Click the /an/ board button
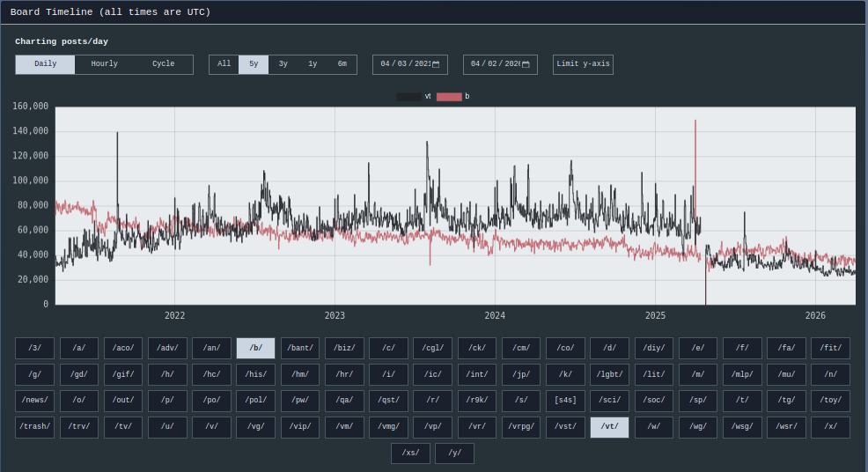The height and width of the screenshot is (472, 868). click(x=211, y=348)
